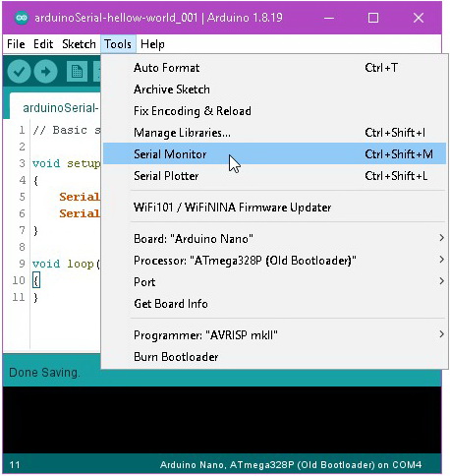Screen dimensions: 450x476
Task: Select Burn Bootloader entry
Action: (x=274, y=356)
